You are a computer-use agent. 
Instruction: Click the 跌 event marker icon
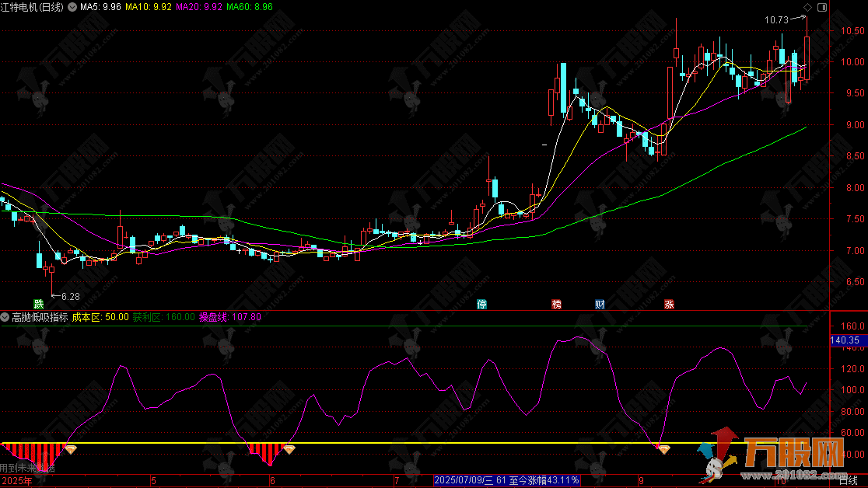[x=38, y=304]
